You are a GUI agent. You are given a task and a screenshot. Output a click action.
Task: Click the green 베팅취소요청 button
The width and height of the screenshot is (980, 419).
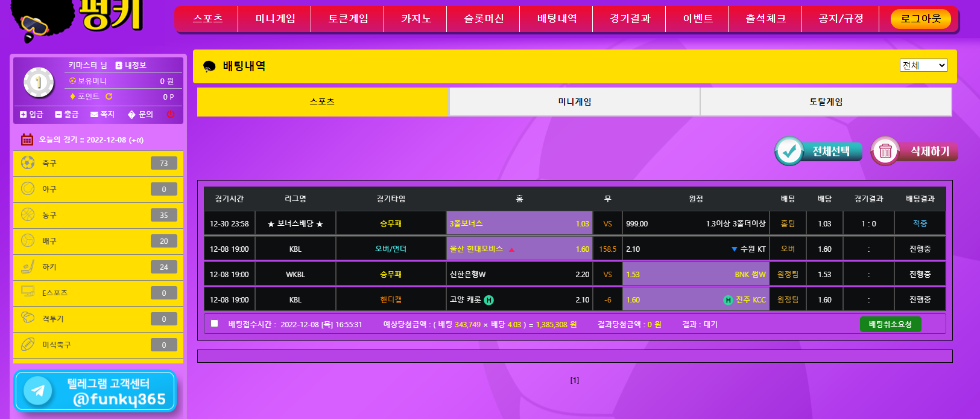coord(890,324)
